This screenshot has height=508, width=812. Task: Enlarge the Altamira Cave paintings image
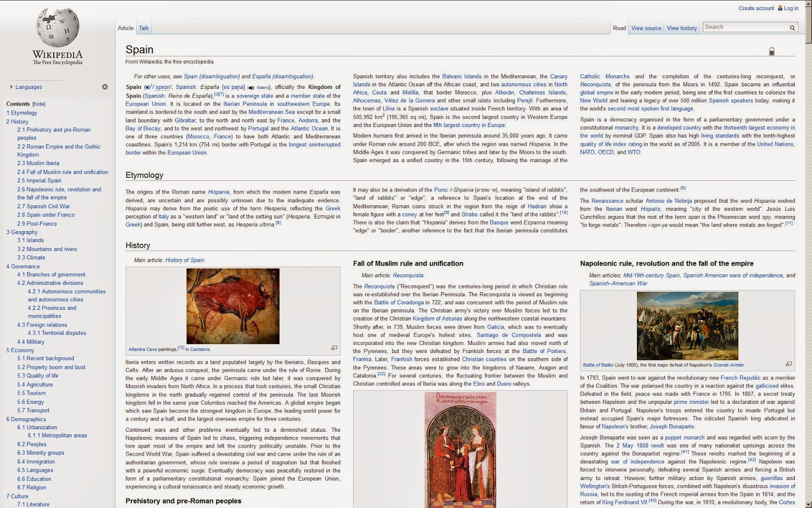tap(334, 347)
